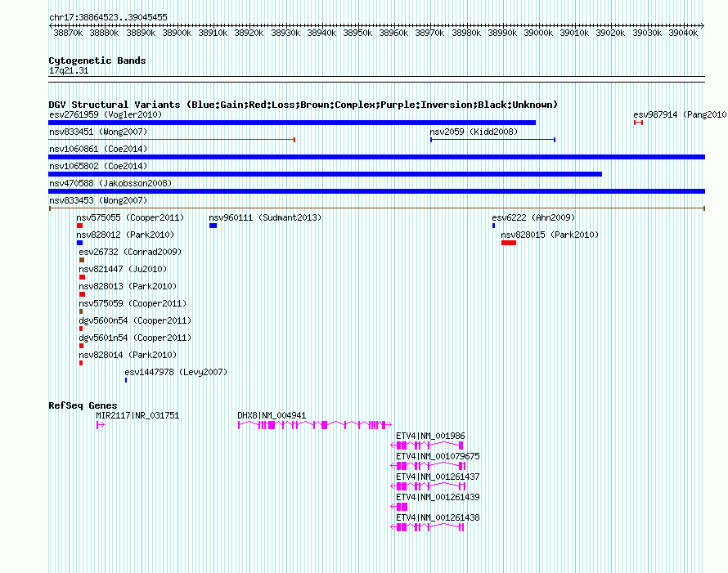Click the 38870k ruler position
Image resolution: width=728 pixels, height=573 pixels.
click(x=68, y=33)
